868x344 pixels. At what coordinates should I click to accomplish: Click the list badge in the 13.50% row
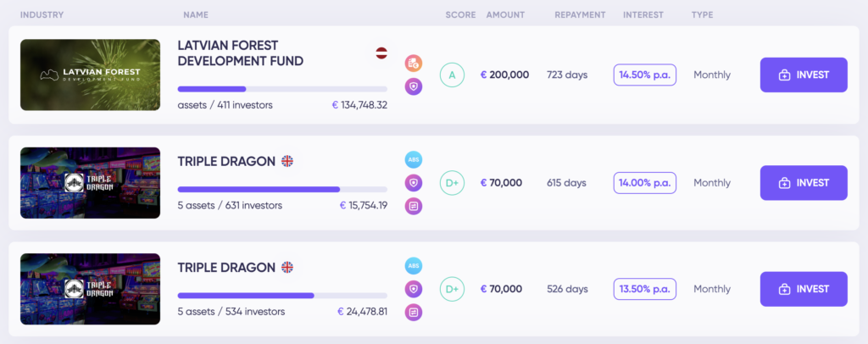coord(414,312)
